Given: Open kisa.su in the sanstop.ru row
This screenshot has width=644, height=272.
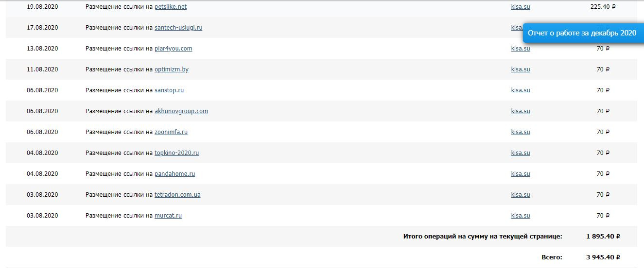Looking at the screenshot, I should (521, 90).
